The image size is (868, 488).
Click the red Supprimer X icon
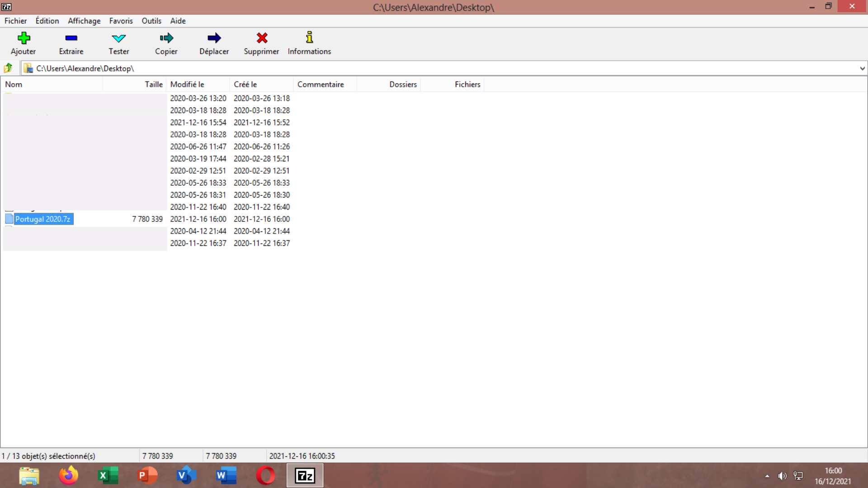[261, 38]
